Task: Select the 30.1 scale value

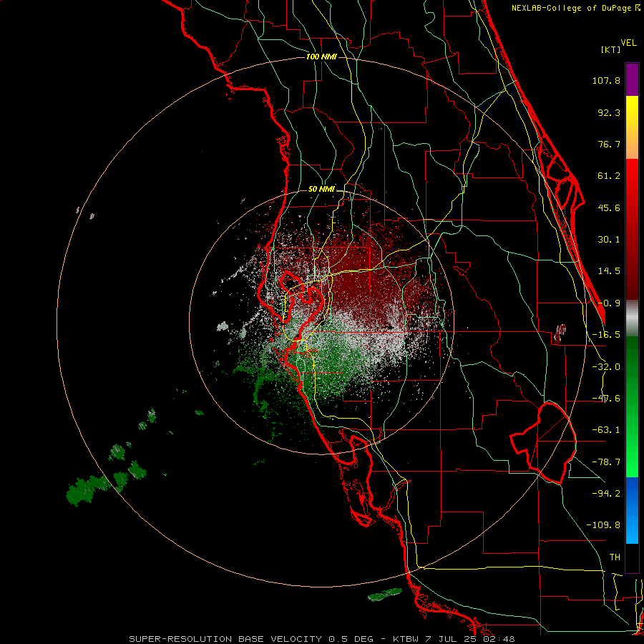Action: 609,240
